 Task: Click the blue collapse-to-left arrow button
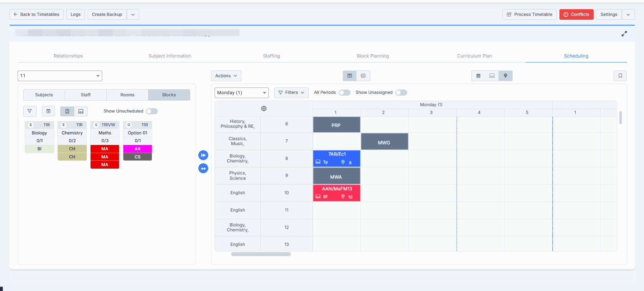click(203, 155)
